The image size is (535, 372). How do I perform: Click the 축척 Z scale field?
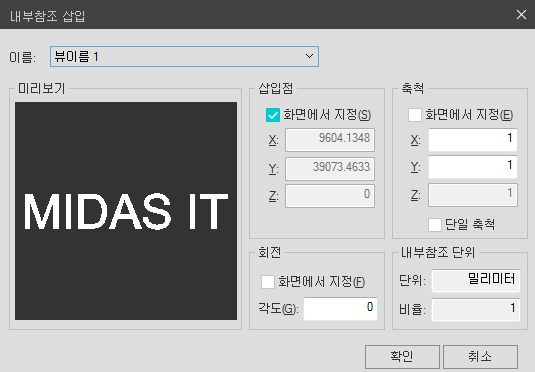[473, 195]
